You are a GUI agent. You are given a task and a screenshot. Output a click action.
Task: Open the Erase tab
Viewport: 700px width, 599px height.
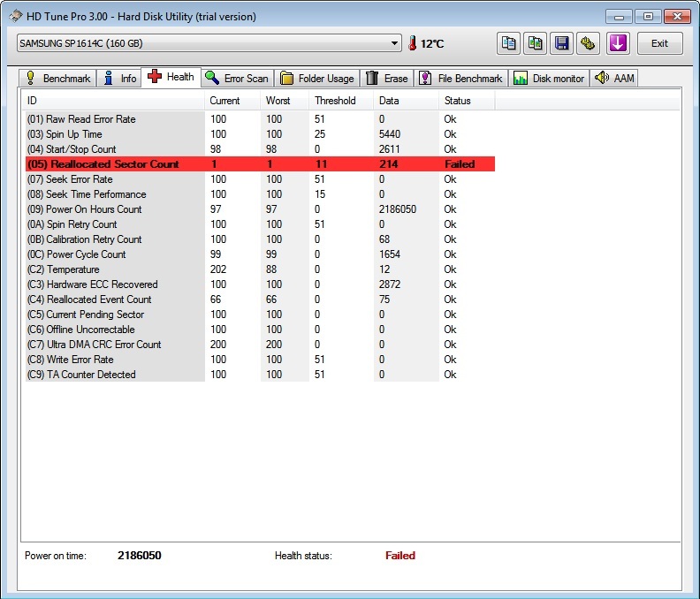point(387,78)
